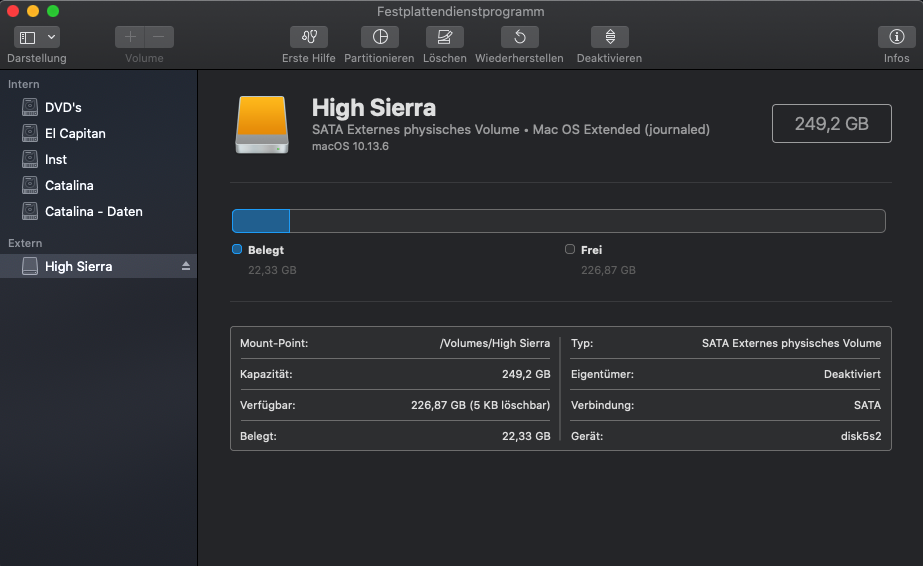Click the Löschen erase icon

[444, 37]
